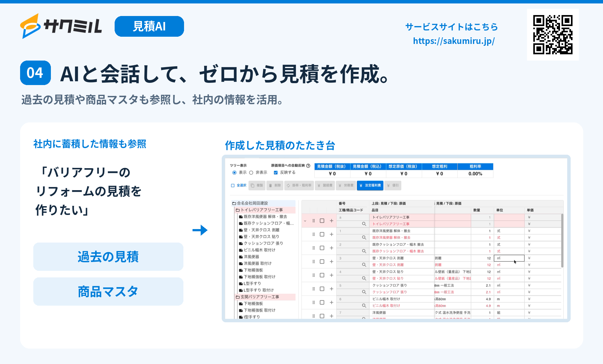Click the 法定福利費 toolbar button

pos(370,185)
